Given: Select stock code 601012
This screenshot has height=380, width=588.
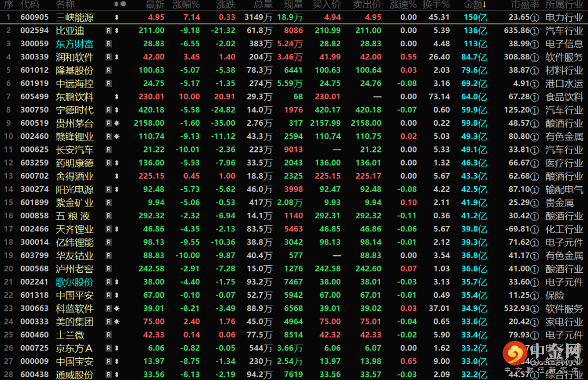Looking at the screenshot, I should [34, 70].
